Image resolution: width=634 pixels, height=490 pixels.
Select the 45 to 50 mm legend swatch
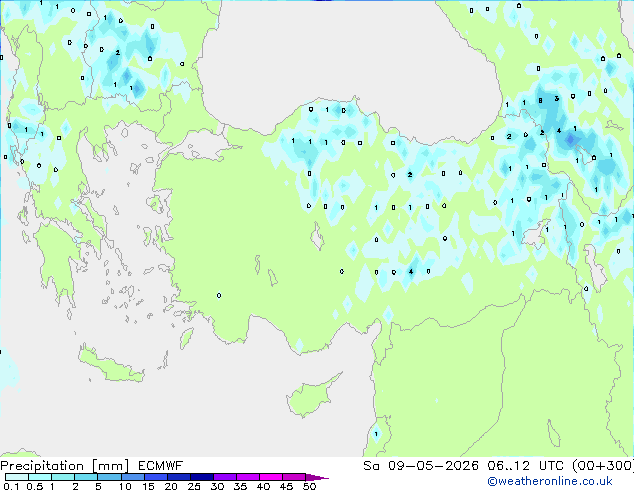294,477
